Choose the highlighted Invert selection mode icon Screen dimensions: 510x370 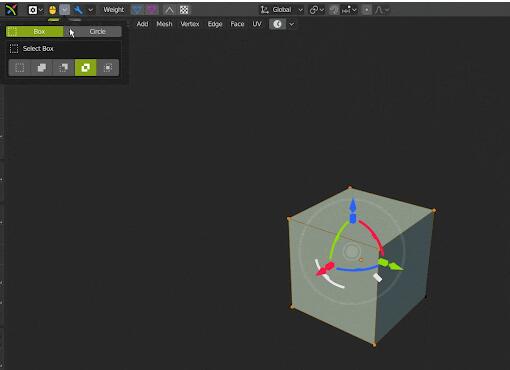pos(86,68)
